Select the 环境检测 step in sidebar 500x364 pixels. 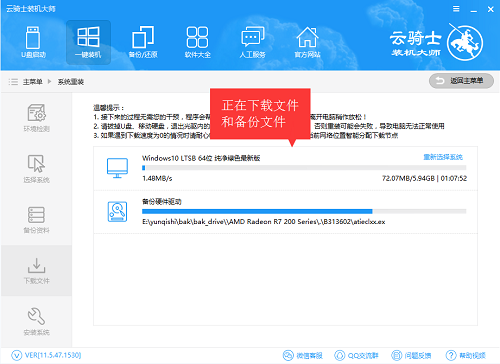36,118
